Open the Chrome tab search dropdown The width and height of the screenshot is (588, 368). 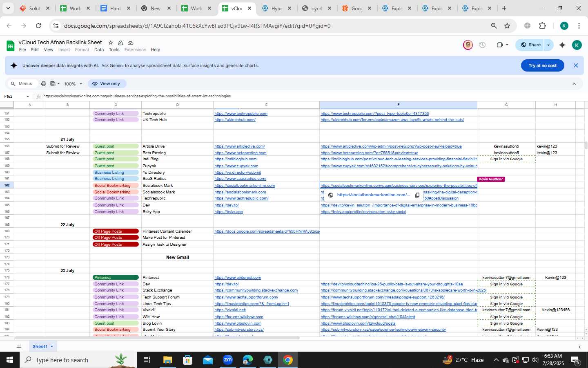pyautogui.click(x=8, y=8)
